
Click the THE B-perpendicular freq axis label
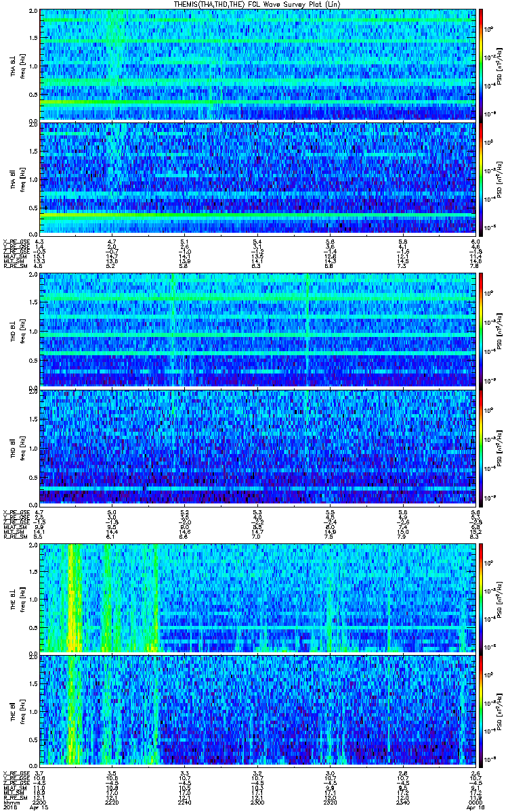[x=23, y=598]
